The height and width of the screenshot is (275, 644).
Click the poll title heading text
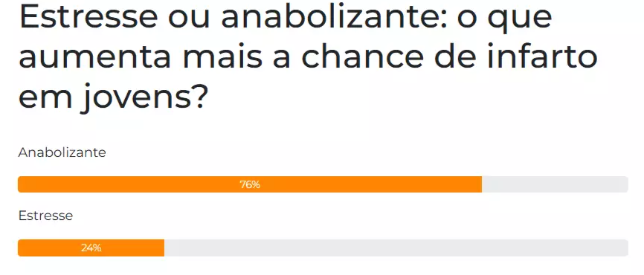pos(308,56)
